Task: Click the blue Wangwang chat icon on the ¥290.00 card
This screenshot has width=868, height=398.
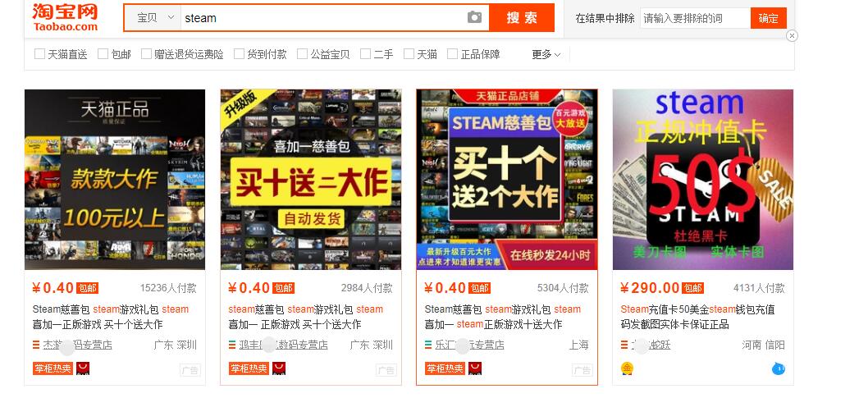Action: (x=779, y=368)
